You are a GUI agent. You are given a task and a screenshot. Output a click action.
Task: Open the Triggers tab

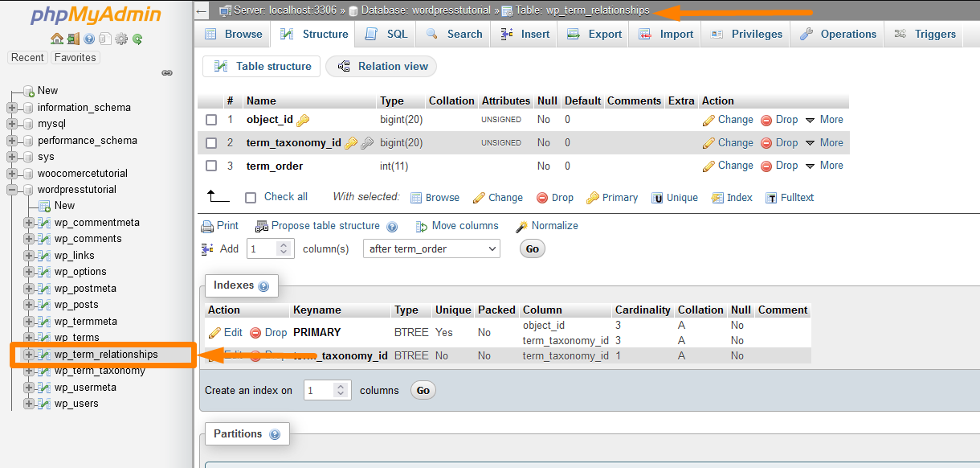[925, 34]
